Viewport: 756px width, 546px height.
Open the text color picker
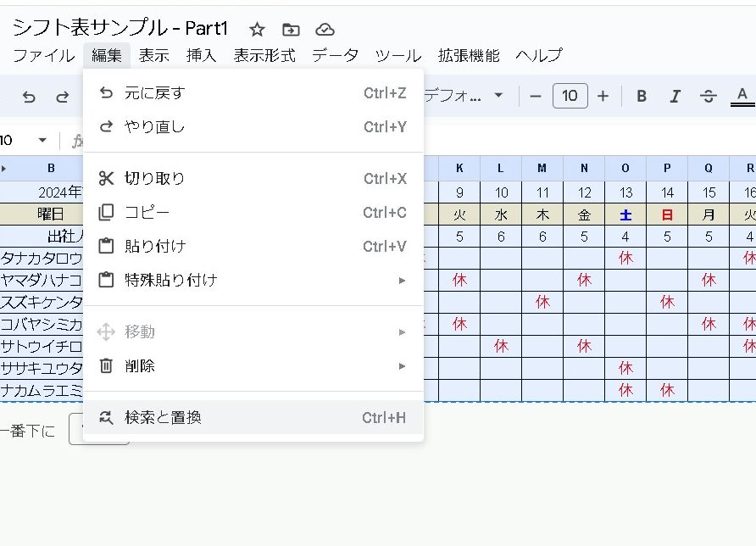pos(742,96)
